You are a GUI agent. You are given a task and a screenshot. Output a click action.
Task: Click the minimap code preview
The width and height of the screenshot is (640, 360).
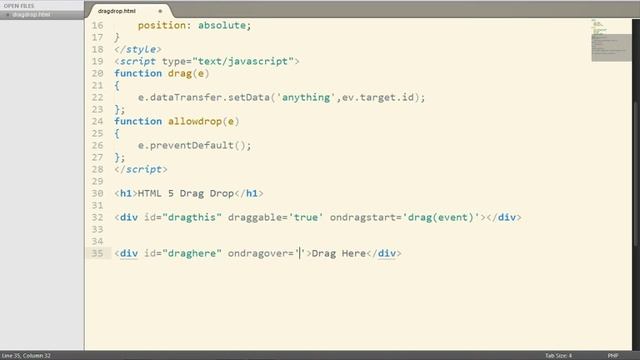coord(611,41)
